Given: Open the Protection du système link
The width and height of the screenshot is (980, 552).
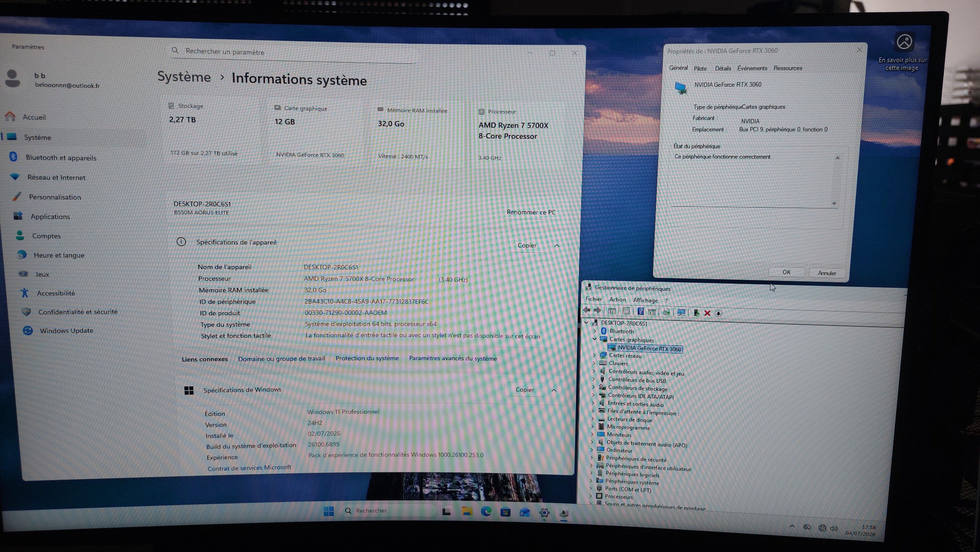Looking at the screenshot, I should 367,358.
